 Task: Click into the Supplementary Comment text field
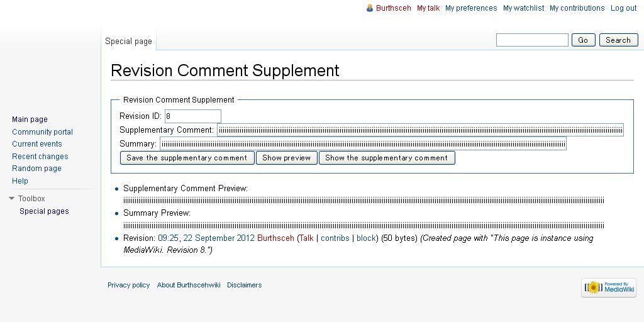tap(421, 130)
